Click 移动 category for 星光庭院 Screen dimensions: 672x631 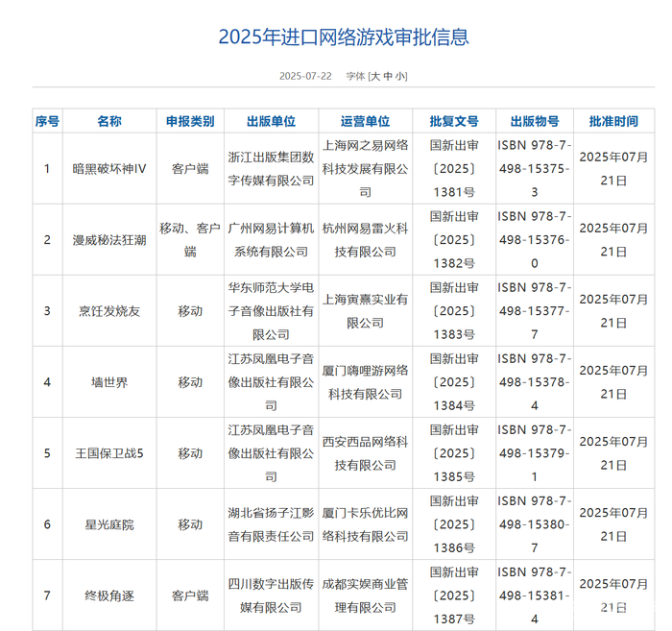(190, 524)
